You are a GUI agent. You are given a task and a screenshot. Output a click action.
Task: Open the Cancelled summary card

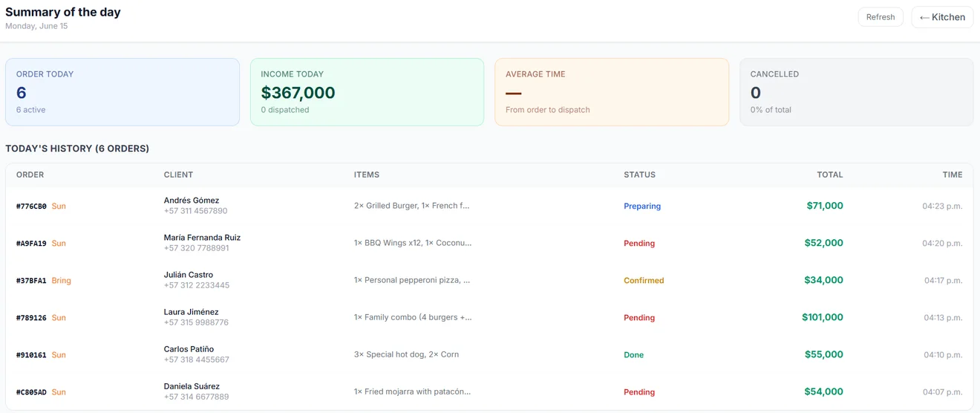(857, 92)
